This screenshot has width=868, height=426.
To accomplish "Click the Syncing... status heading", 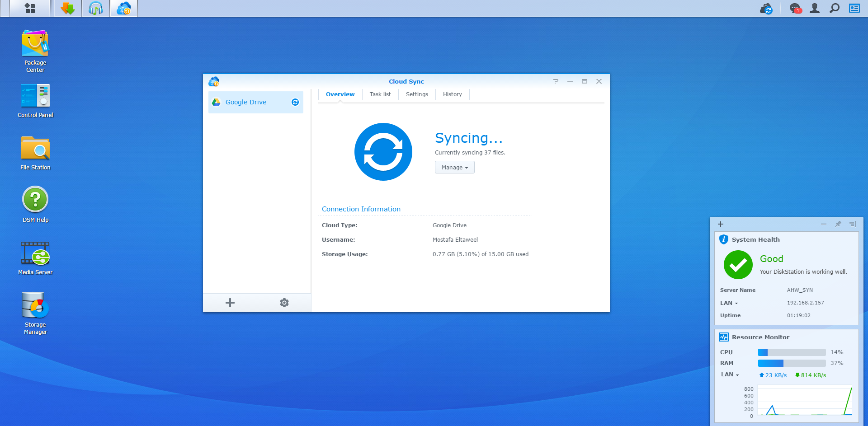I will click(x=469, y=138).
